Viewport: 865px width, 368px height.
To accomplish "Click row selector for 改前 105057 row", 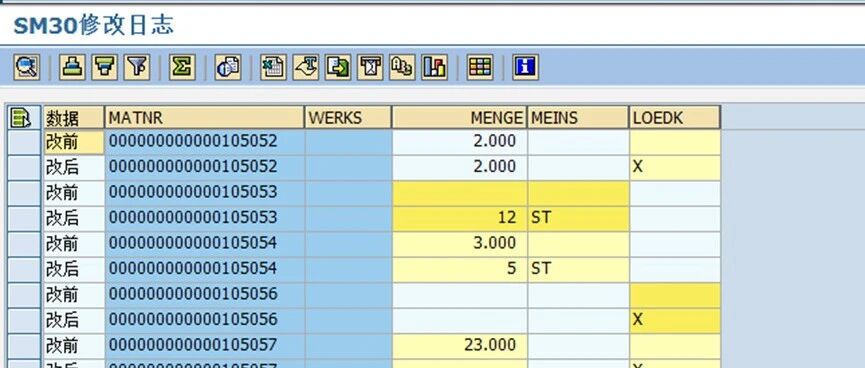I will coord(25,345).
